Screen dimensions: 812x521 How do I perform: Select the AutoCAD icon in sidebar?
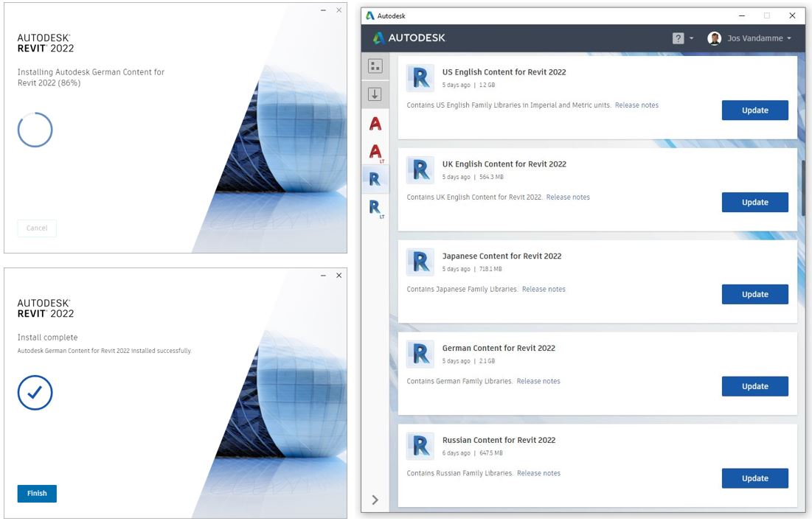(375, 123)
